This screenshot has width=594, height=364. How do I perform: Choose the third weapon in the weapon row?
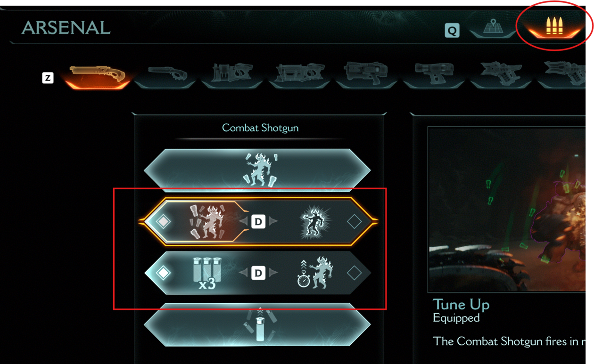coord(231,75)
